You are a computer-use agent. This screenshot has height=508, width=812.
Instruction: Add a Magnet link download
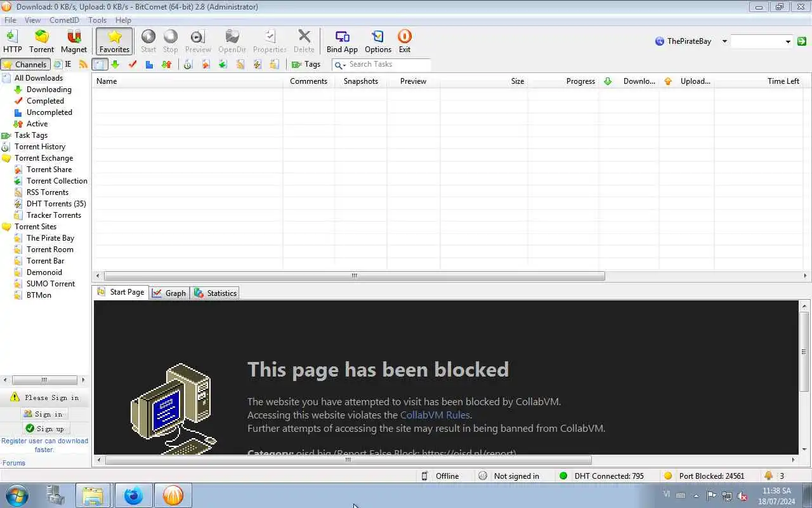click(x=74, y=41)
